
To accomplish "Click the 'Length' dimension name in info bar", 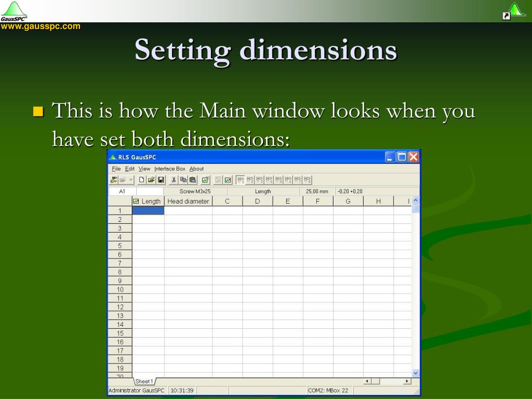I will [x=263, y=191].
